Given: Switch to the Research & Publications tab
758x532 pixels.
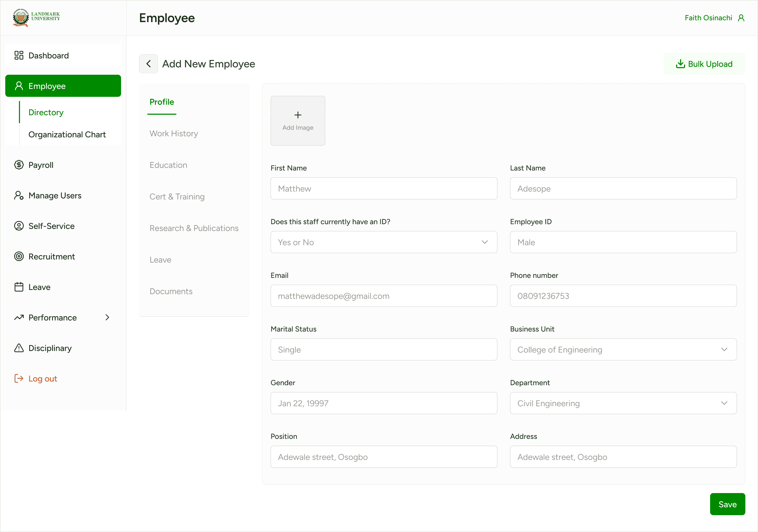Looking at the screenshot, I should (x=194, y=228).
